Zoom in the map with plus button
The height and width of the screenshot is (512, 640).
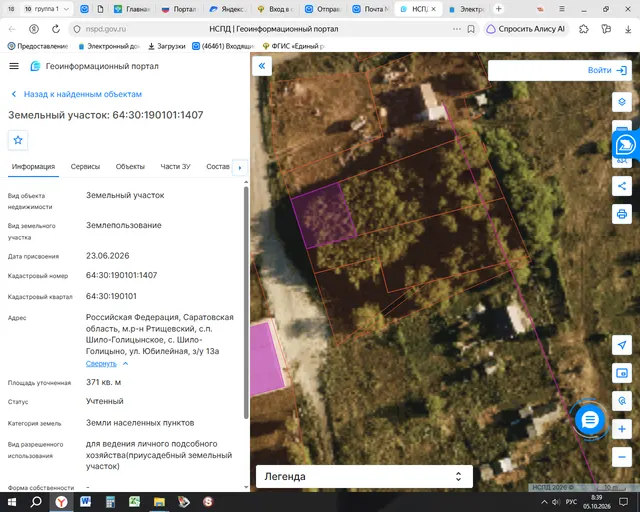pos(622,429)
